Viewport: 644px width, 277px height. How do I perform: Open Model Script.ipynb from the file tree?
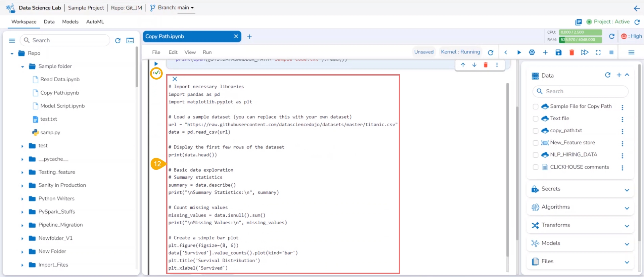pyautogui.click(x=62, y=106)
